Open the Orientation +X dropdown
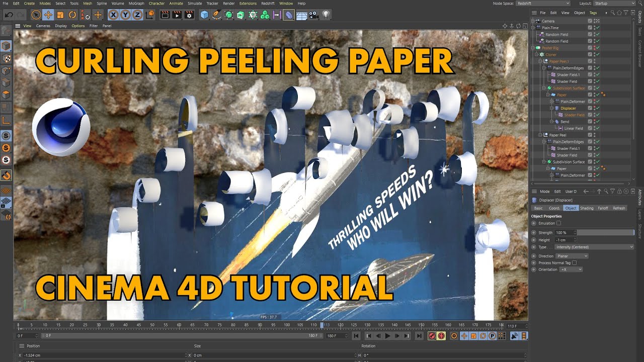This screenshot has height=362, width=644. [571, 269]
